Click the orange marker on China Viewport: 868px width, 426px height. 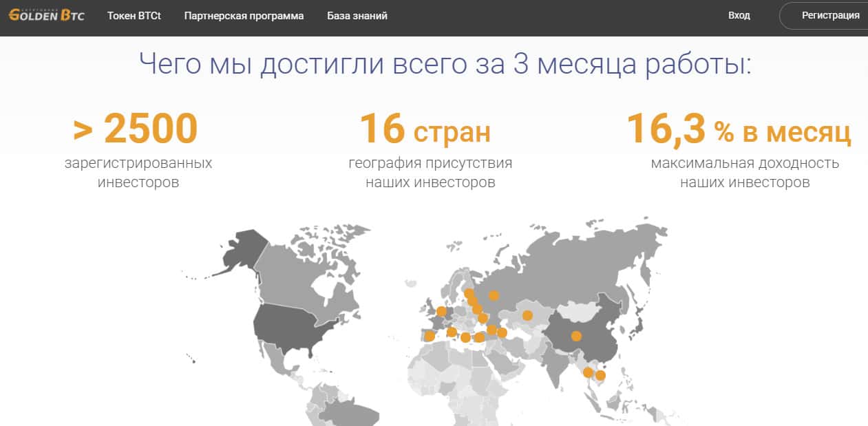577,336
